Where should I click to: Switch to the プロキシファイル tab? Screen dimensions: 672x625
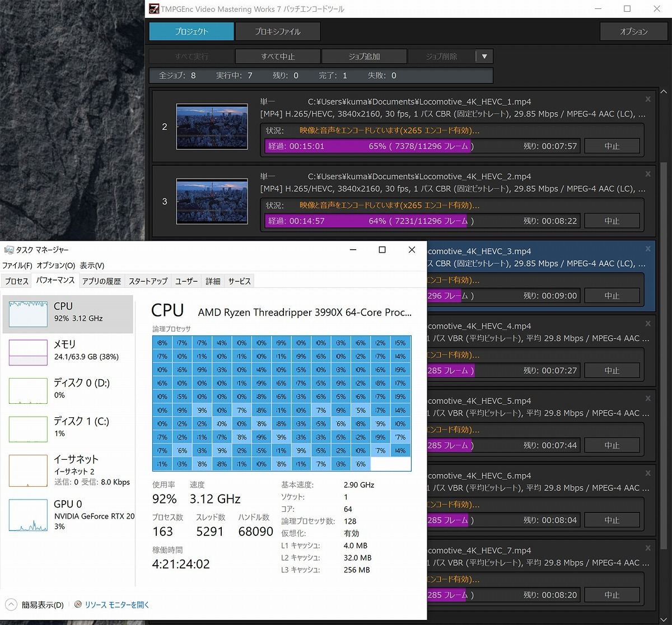coord(278,31)
